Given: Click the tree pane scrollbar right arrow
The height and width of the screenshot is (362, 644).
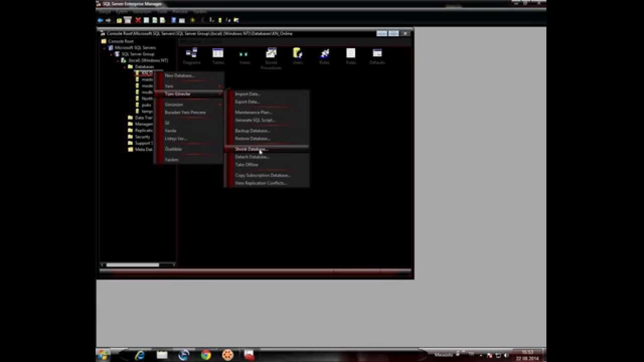Looking at the screenshot, I should tap(174, 265).
